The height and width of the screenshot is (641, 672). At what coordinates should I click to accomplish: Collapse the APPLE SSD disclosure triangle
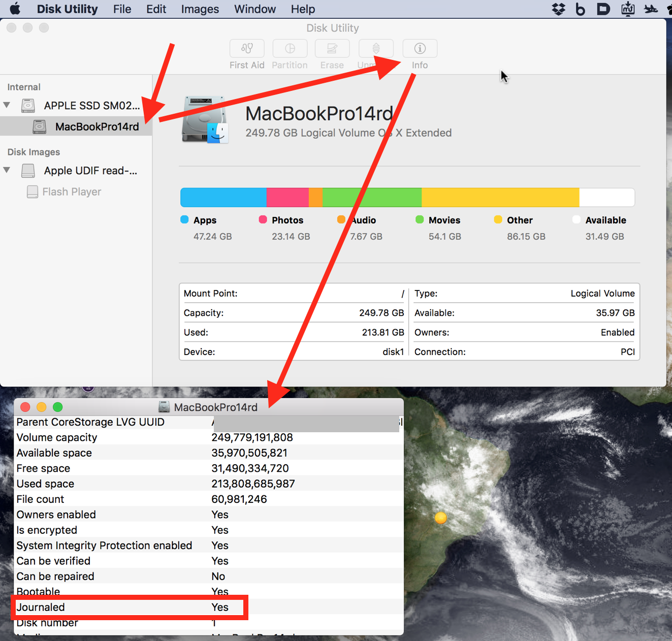[7, 105]
